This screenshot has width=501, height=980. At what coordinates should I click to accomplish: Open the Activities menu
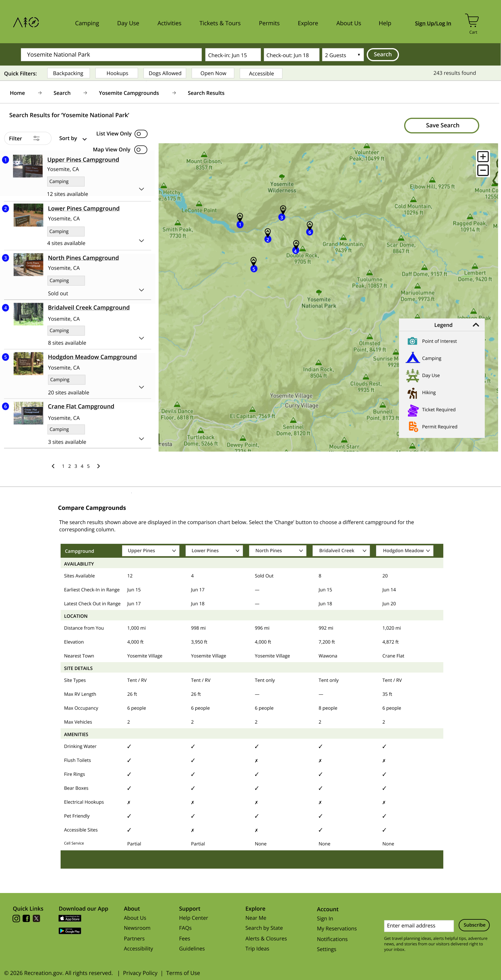click(169, 23)
